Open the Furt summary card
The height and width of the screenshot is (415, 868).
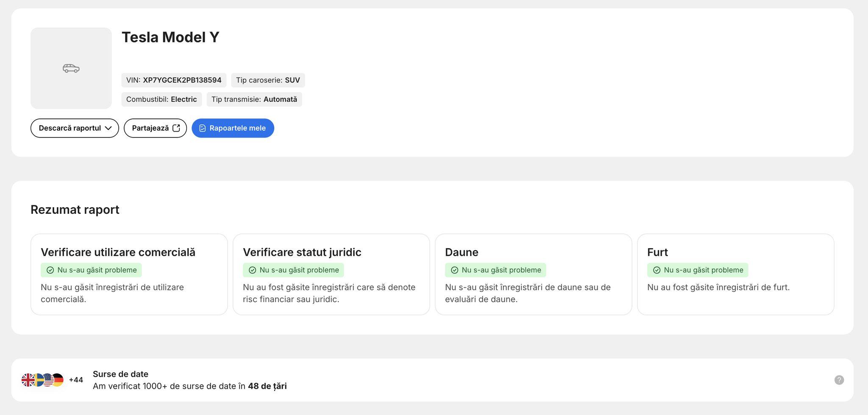(x=735, y=275)
